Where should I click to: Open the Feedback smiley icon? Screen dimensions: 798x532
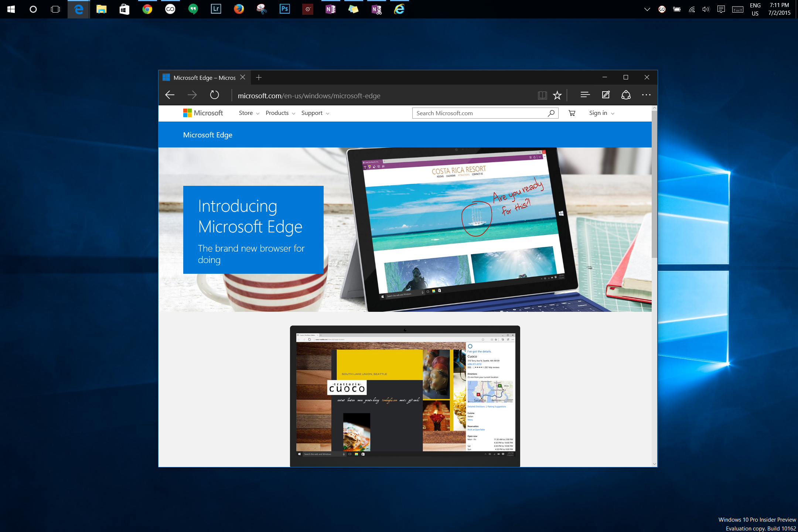(x=626, y=95)
